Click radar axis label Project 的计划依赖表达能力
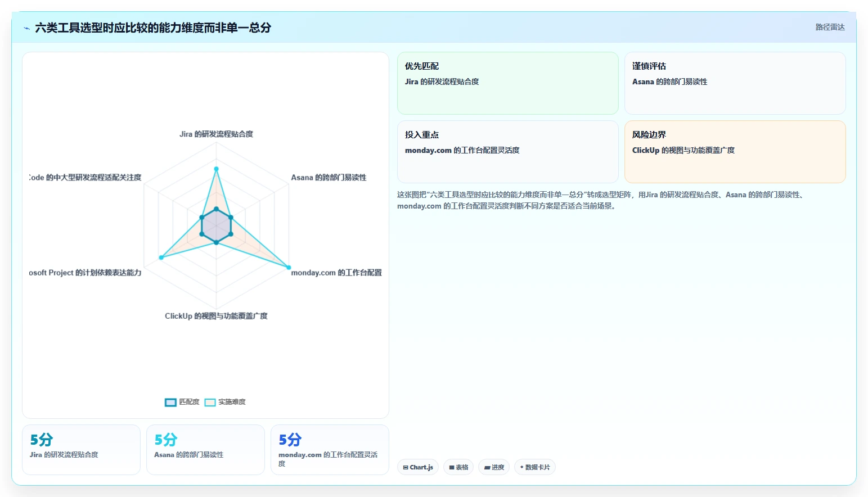Screen dimensions: 868x497 [95, 273]
